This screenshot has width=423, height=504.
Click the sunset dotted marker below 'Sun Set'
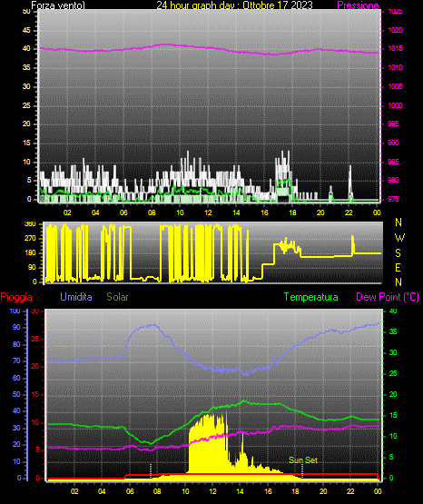(302, 471)
